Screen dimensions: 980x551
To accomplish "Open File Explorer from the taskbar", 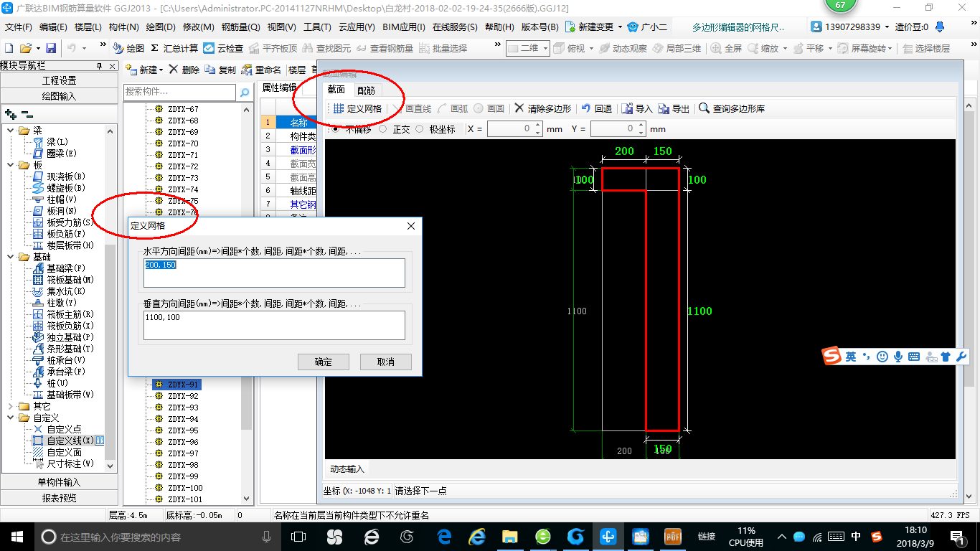I will point(509,536).
